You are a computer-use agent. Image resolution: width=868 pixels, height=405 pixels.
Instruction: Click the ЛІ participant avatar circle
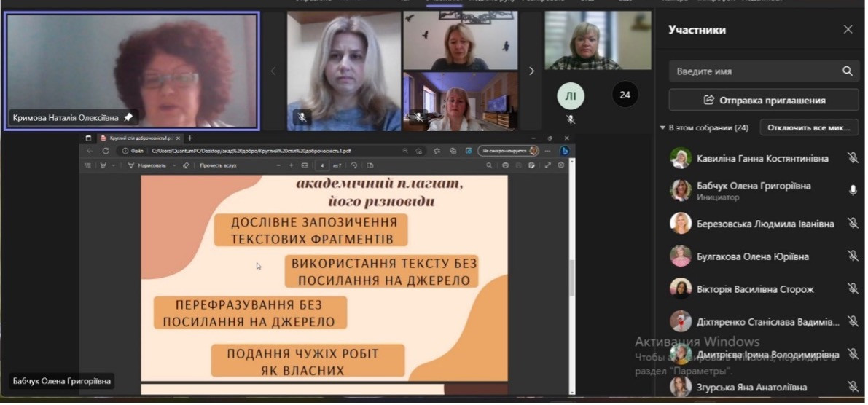pos(570,95)
